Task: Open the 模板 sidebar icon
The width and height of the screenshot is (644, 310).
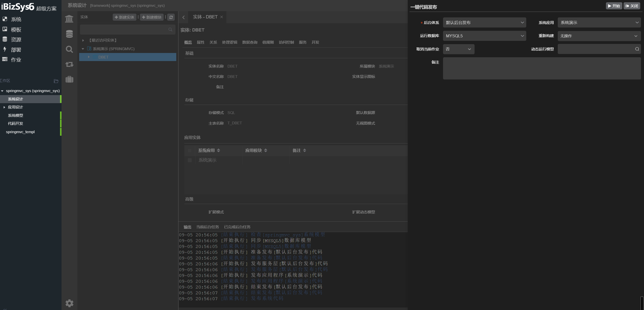Action: [5, 29]
